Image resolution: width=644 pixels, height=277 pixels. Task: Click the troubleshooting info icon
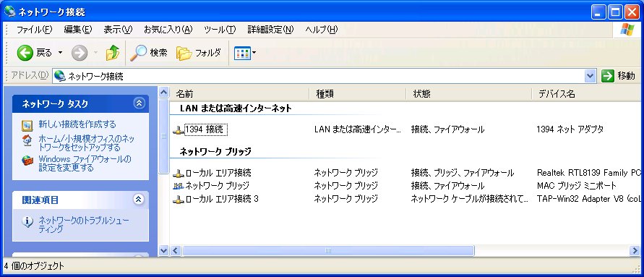pos(27,222)
